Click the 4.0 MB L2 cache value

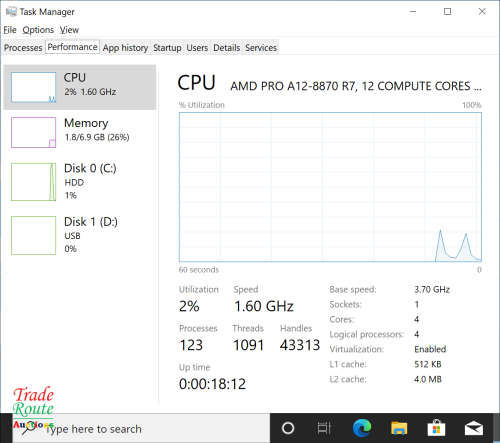pyautogui.click(x=428, y=379)
